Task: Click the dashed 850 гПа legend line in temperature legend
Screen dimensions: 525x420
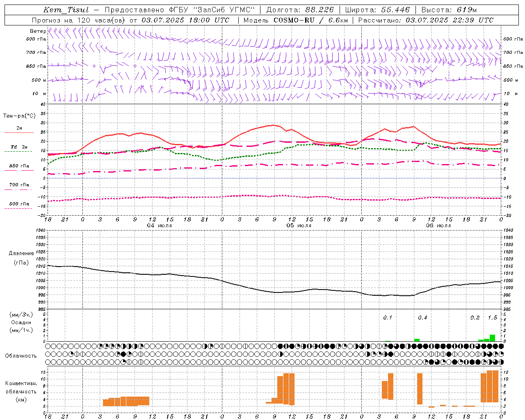Action: coord(19,170)
